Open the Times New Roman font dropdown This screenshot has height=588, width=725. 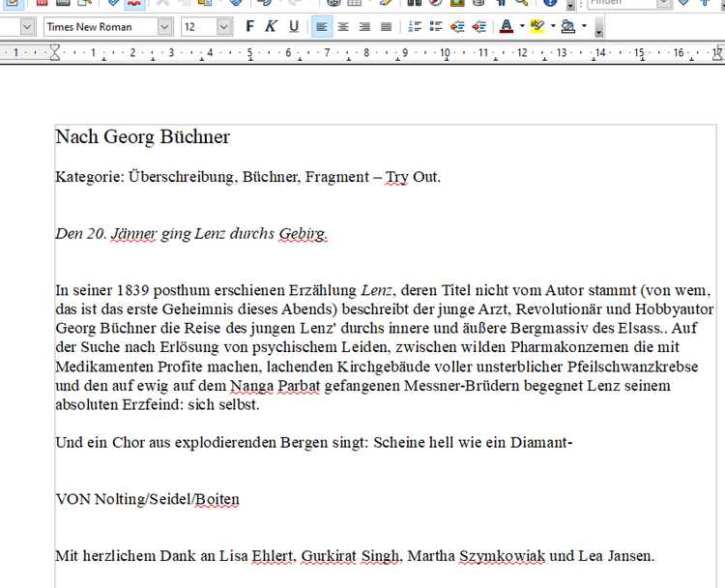pyautogui.click(x=164, y=27)
